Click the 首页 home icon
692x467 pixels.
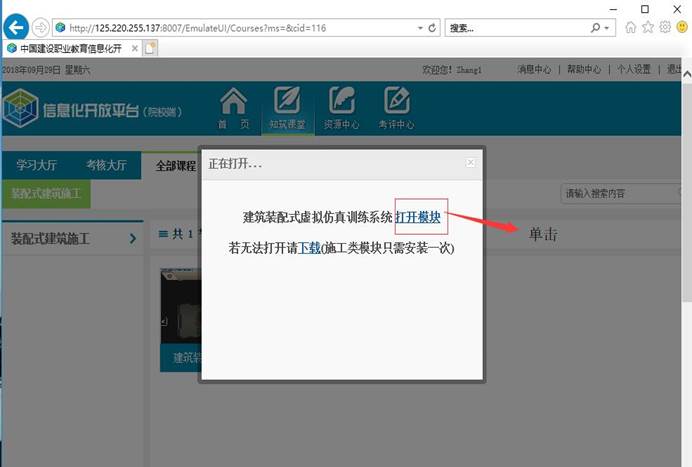click(x=233, y=108)
